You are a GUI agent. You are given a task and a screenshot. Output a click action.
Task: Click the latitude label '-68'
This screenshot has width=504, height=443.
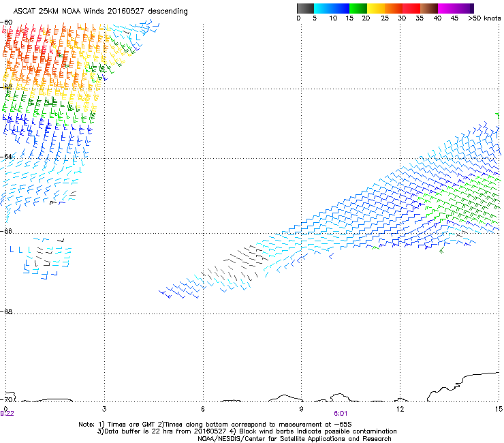(x=6, y=311)
